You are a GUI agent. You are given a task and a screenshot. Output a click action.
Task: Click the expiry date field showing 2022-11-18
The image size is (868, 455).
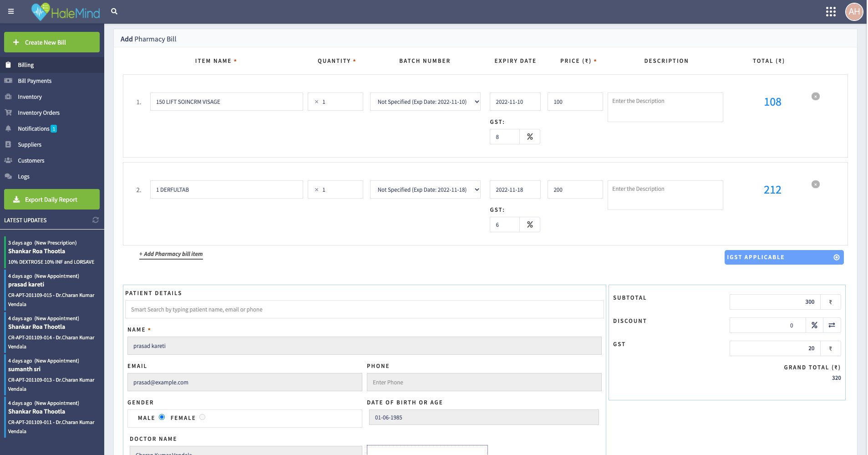(515, 189)
